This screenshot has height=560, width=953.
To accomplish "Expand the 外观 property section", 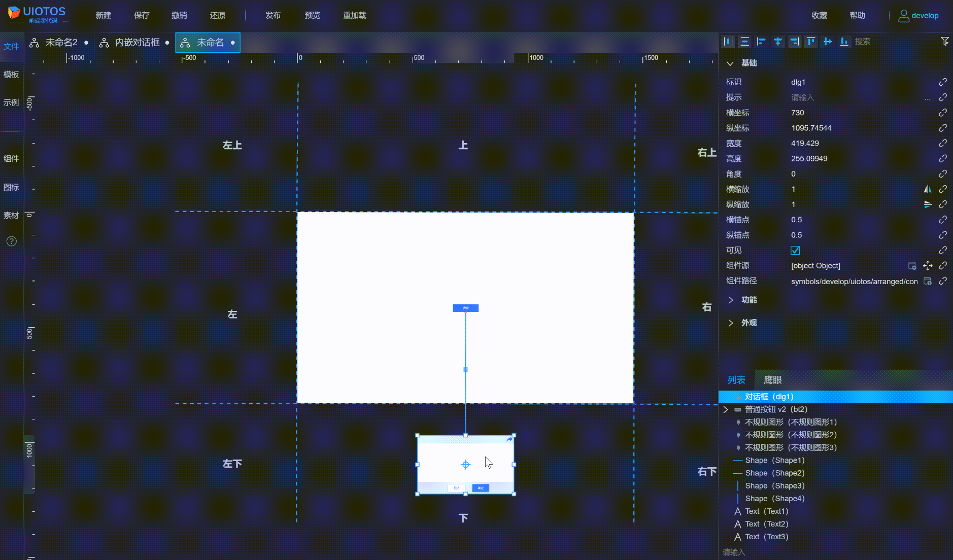I will coord(730,323).
